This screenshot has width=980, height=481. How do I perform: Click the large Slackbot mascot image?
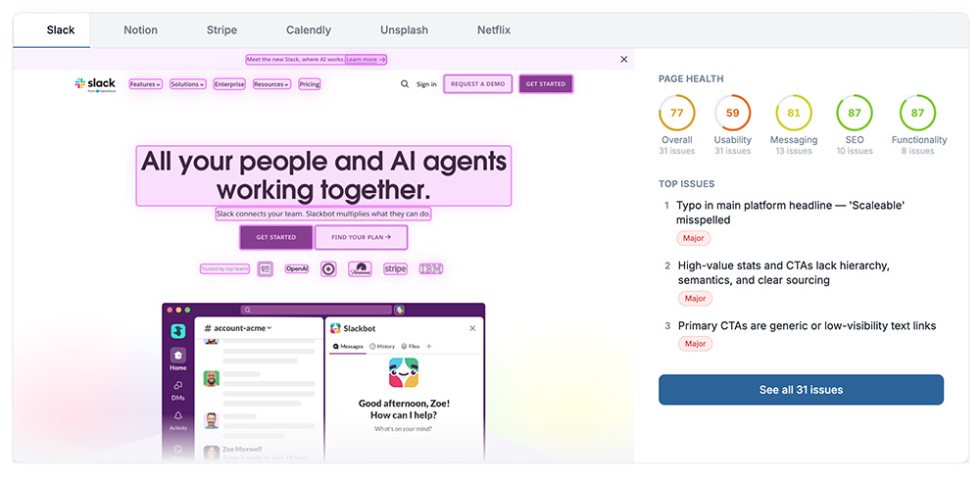tap(404, 373)
